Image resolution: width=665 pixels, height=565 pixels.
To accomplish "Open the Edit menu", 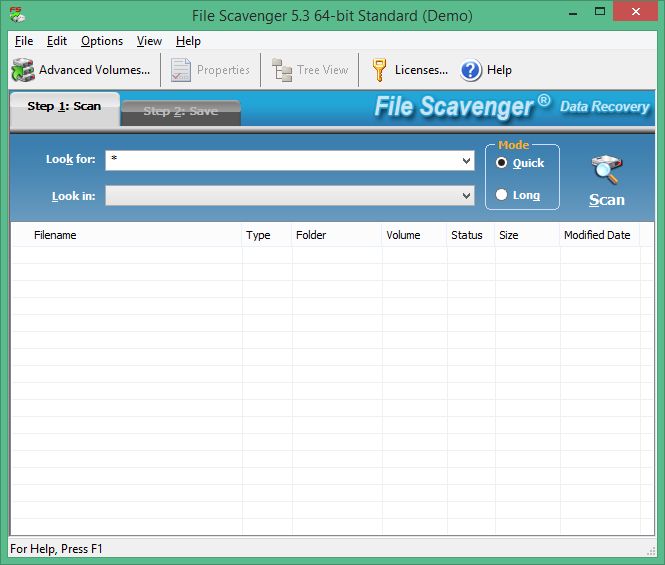I will [57, 41].
